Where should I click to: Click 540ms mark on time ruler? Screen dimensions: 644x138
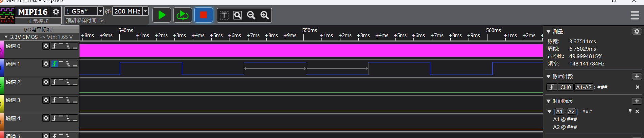point(125,30)
